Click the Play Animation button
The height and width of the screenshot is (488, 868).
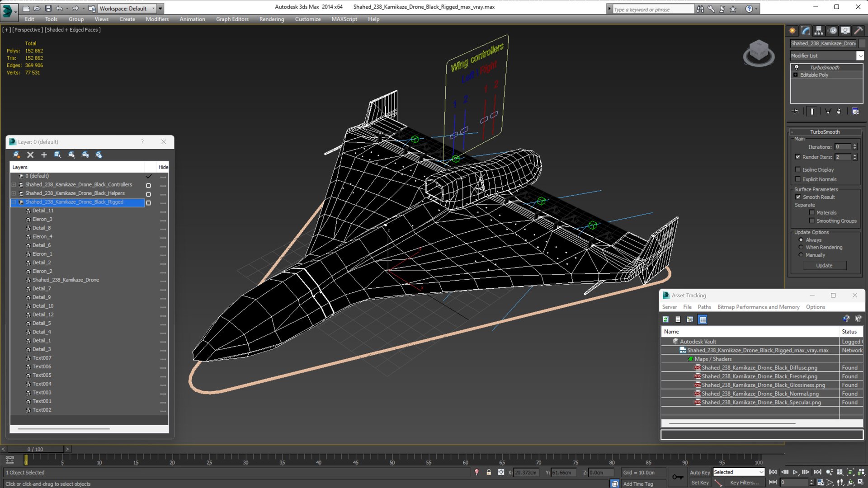coord(795,472)
